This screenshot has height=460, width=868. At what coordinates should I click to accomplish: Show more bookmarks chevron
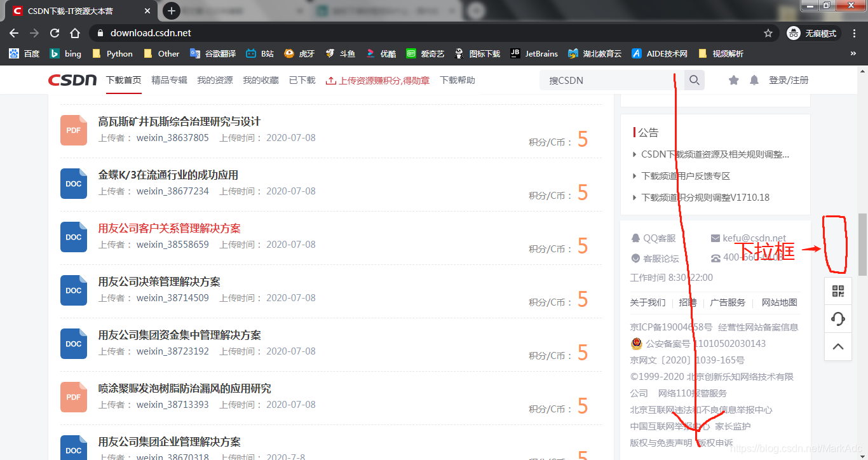(853, 54)
